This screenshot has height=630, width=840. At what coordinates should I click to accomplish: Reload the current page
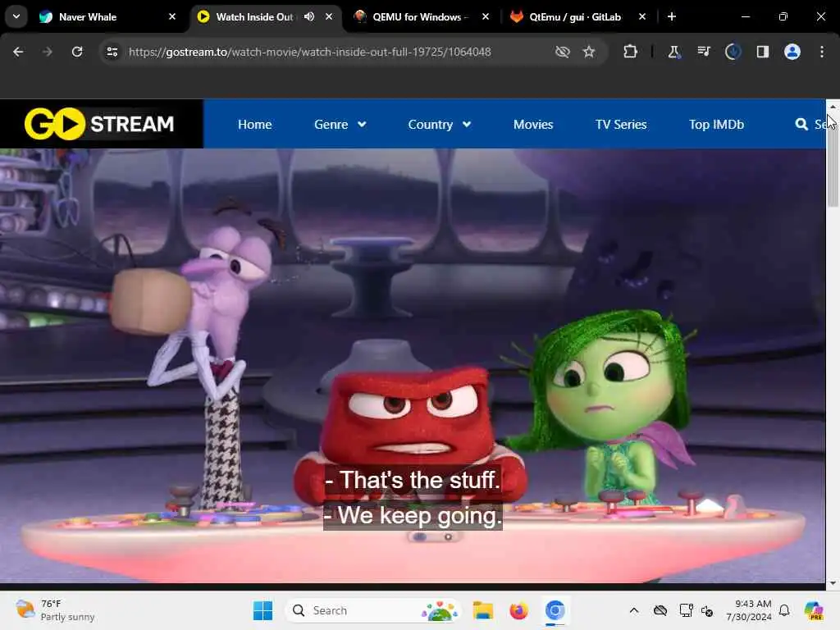77,52
